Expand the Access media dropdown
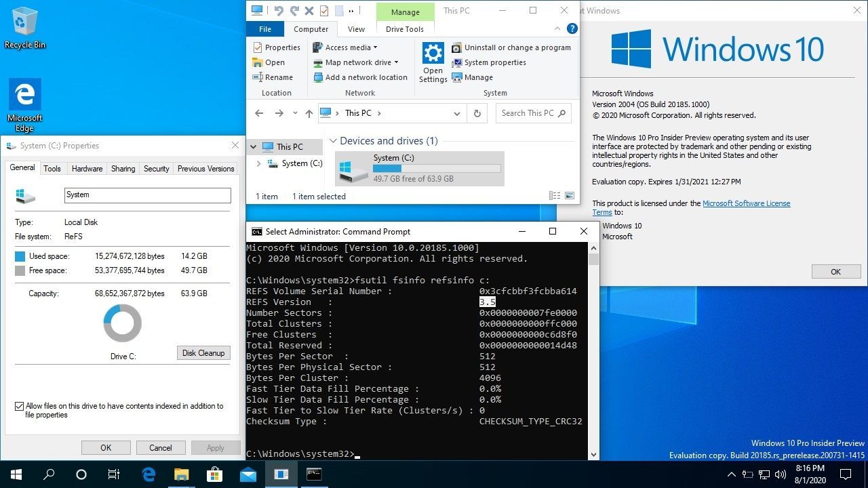Viewport: 868px width, 488px height. pos(375,47)
